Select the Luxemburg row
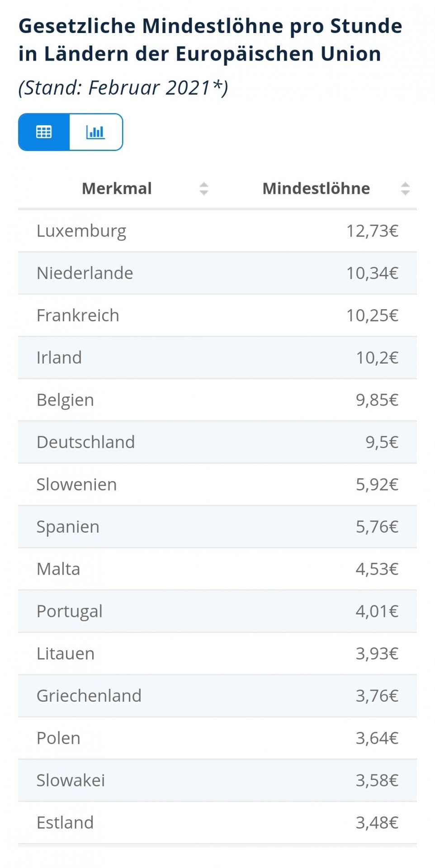 [x=217, y=231]
